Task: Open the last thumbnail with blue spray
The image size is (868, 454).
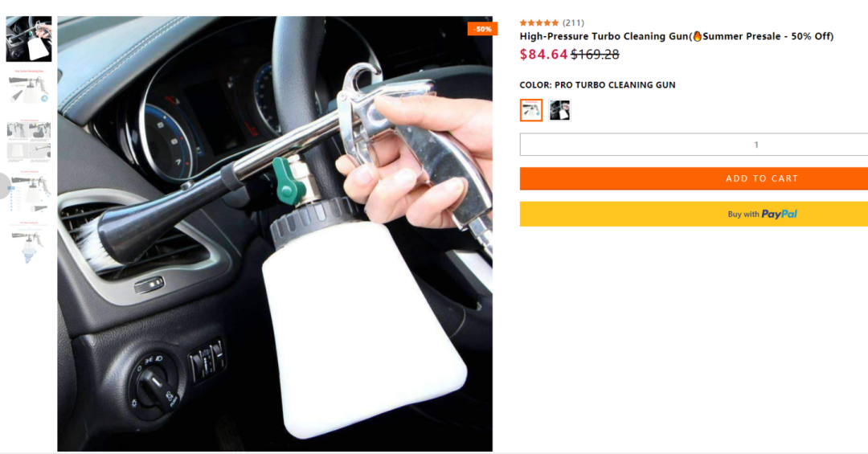Action: 29,243
